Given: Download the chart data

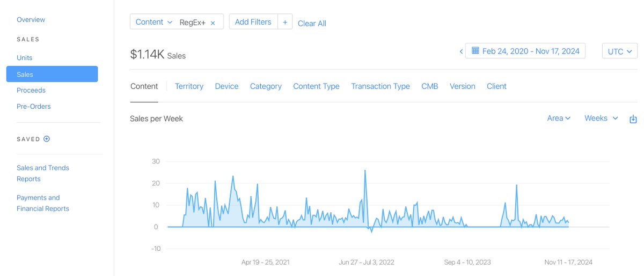Looking at the screenshot, I should 633,118.
